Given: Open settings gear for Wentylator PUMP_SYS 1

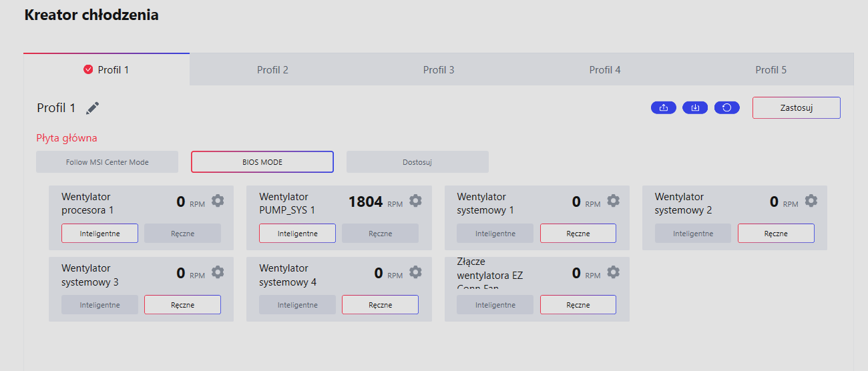Looking at the screenshot, I should pos(415,201).
